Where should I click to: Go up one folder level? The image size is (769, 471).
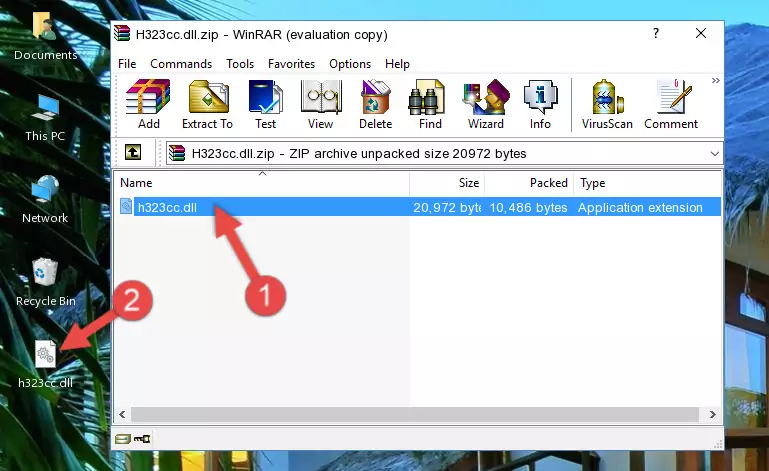pos(133,153)
